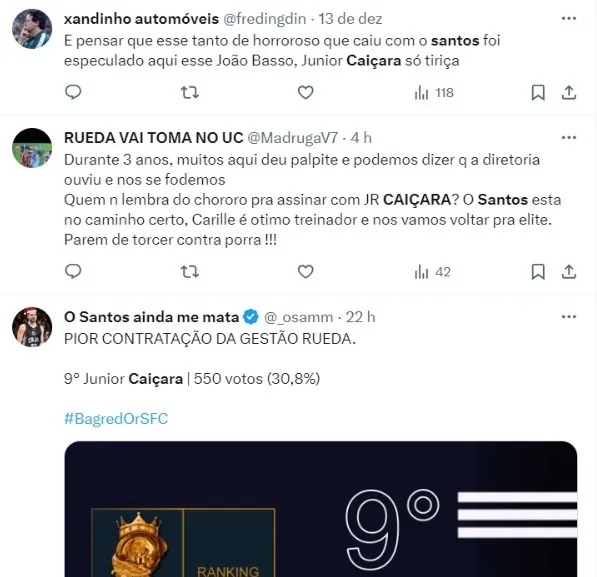This screenshot has width=597, height=577.
Task: Like the @MadrugaV7 tweet
Action: point(305,272)
